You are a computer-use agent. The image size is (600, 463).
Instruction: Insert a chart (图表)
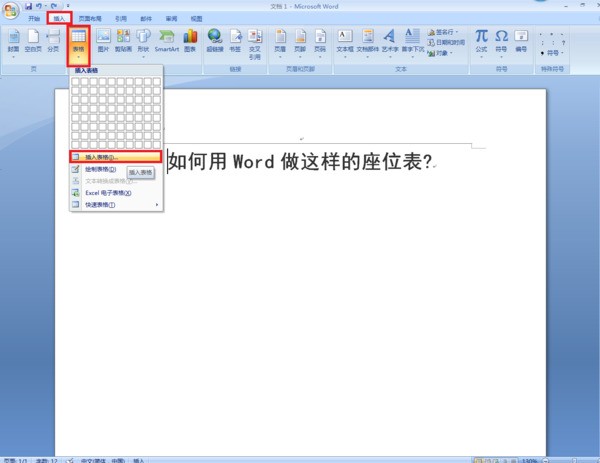(190, 41)
